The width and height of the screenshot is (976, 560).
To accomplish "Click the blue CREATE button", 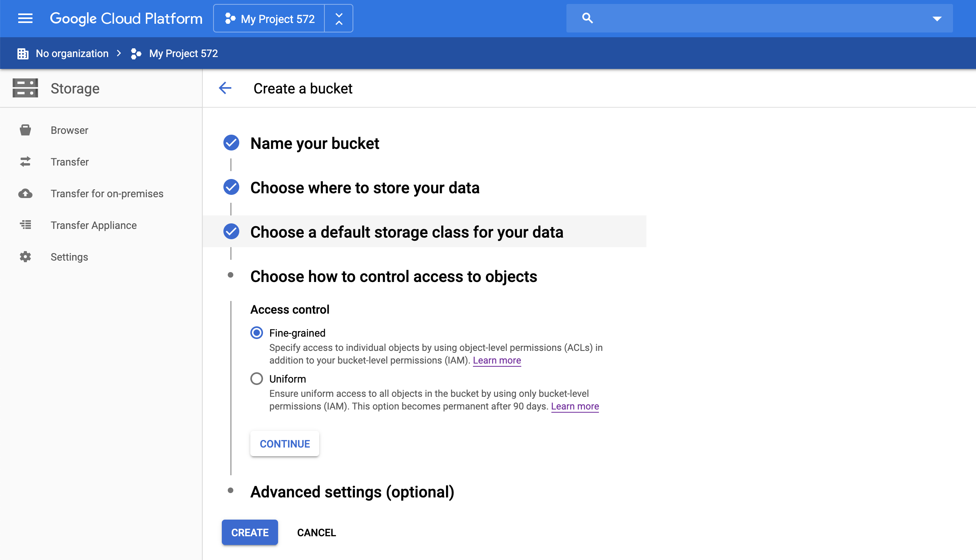I will pos(250,532).
